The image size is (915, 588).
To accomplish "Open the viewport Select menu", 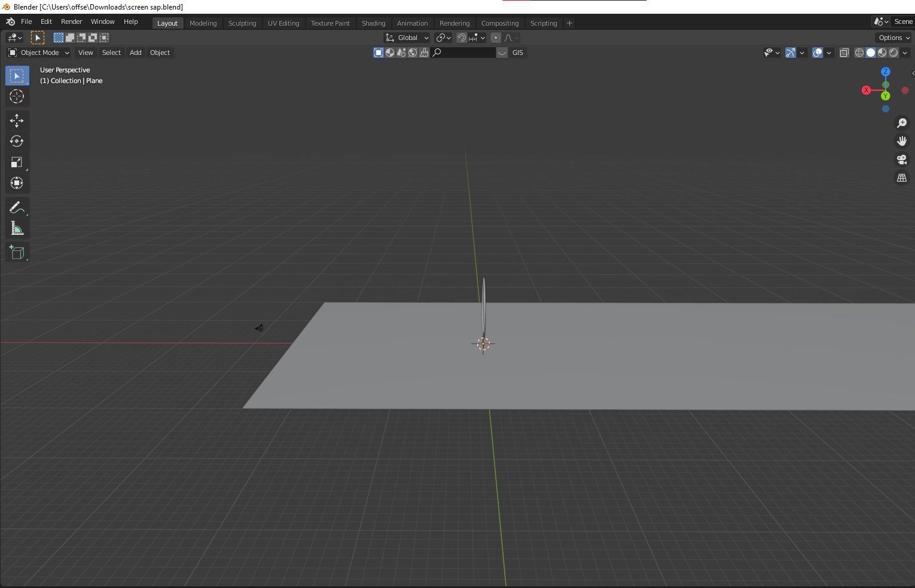I will pos(111,53).
